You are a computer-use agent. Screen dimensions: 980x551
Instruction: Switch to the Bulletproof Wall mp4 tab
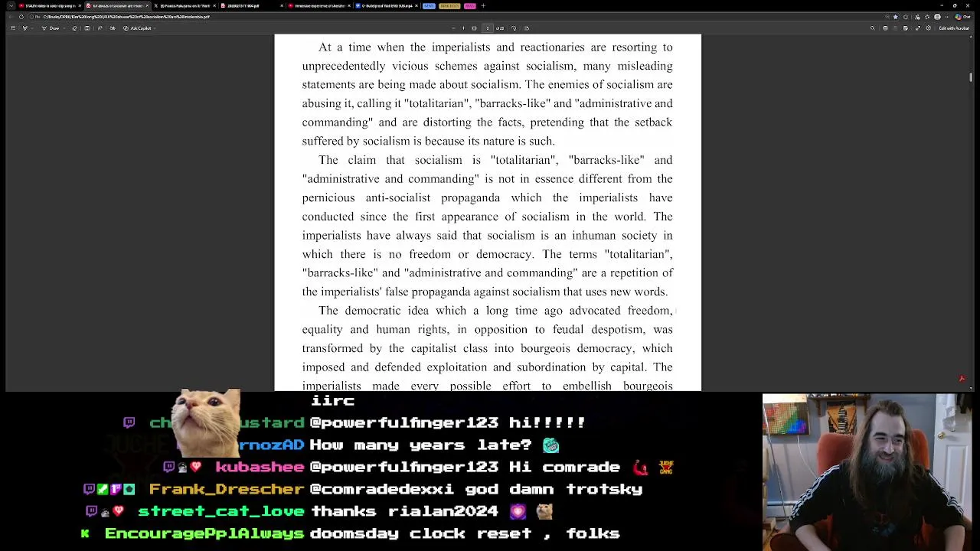click(387, 6)
